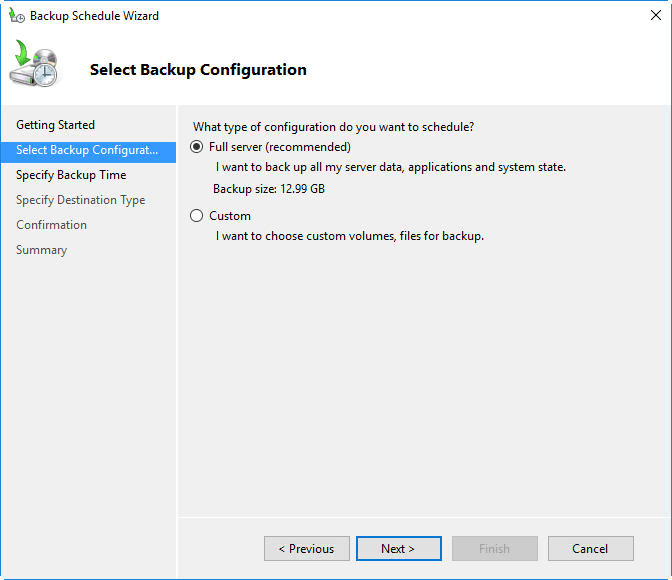
Task: Close the Backup Schedule Wizard window
Action: [656, 16]
